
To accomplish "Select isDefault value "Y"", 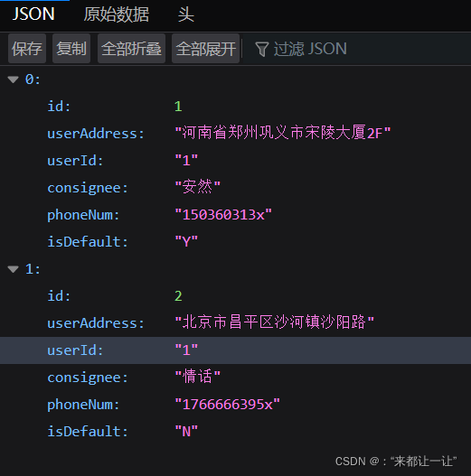I will 186,242.
